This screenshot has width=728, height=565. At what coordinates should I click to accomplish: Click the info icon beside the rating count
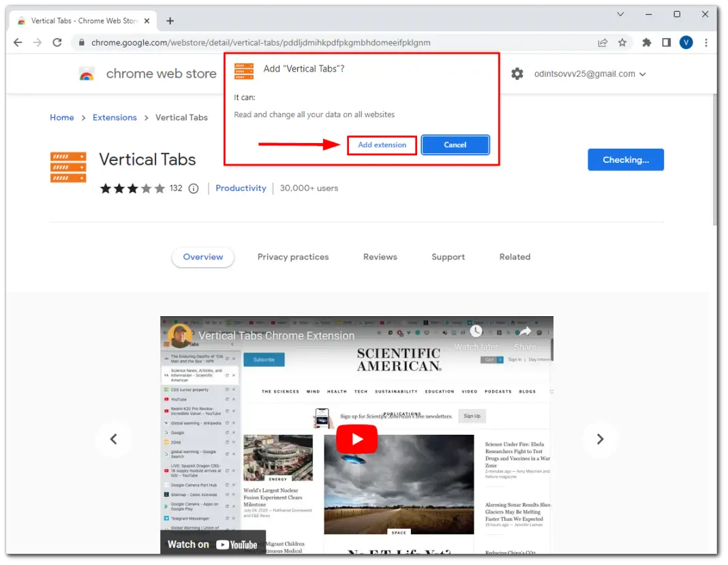[x=194, y=188]
